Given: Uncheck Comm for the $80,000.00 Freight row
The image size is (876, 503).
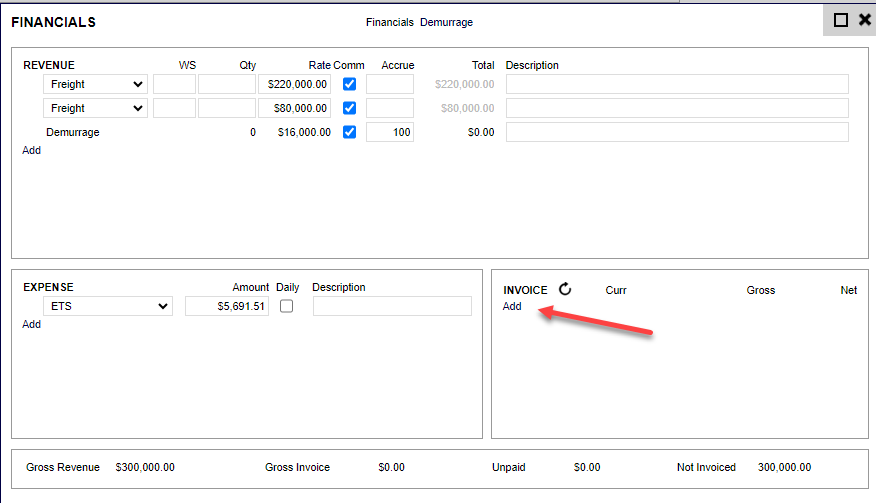Looking at the screenshot, I should point(349,108).
